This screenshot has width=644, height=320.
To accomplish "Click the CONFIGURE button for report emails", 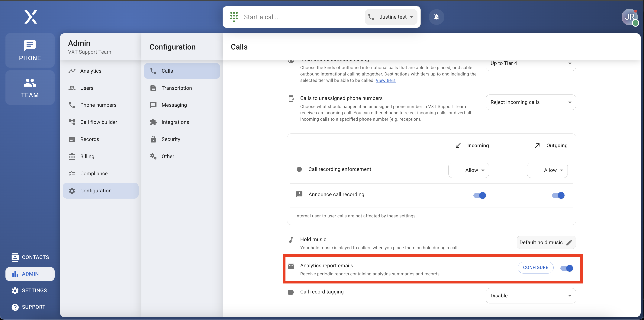I will tap(535, 267).
